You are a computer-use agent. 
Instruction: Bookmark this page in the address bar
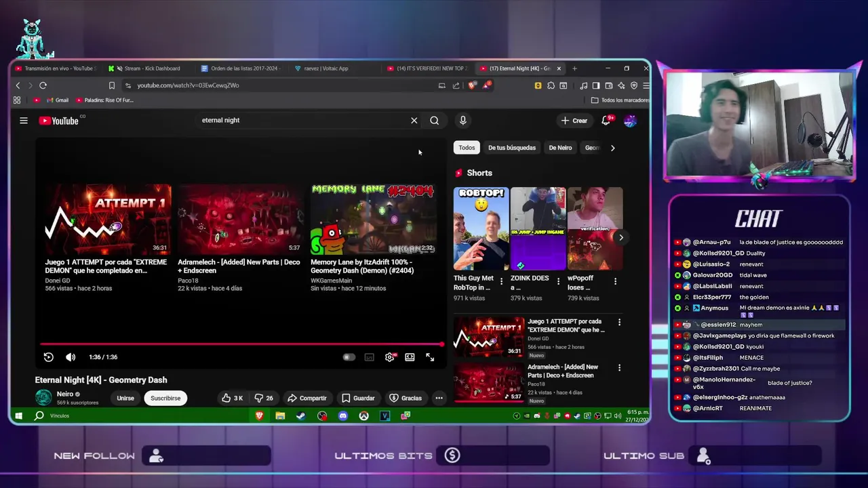click(112, 85)
